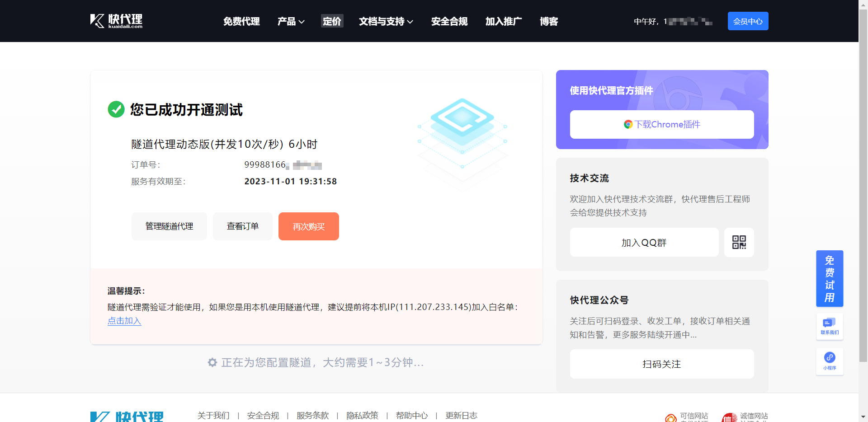Click the 再次购买 button

coord(309,226)
